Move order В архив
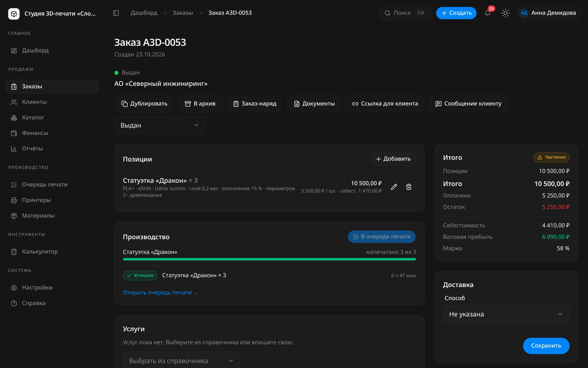 (200, 104)
